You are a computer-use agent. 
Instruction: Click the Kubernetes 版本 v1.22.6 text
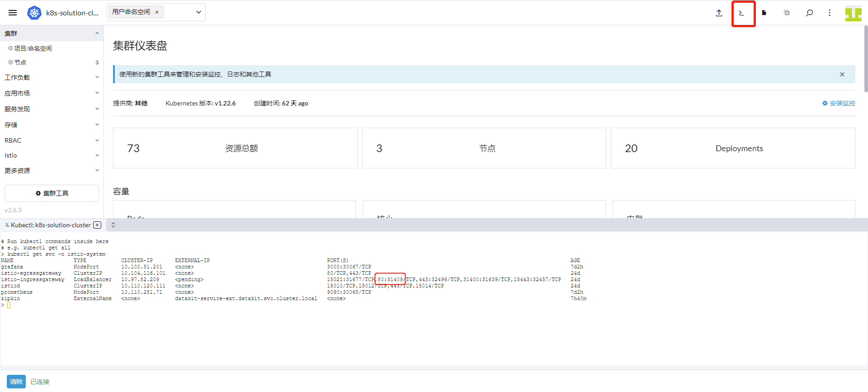point(201,103)
